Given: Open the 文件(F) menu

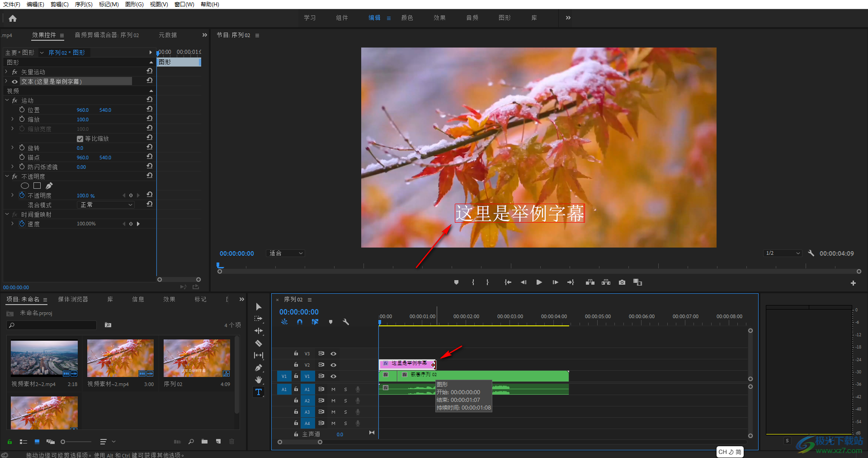Looking at the screenshot, I should coord(12,5).
